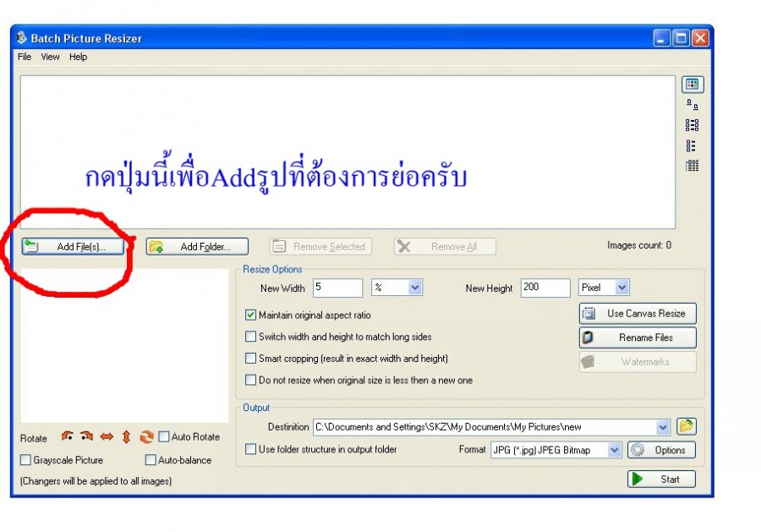This screenshot has height=532, width=761.
Task: Click the New Width input field
Action: point(337,288)
